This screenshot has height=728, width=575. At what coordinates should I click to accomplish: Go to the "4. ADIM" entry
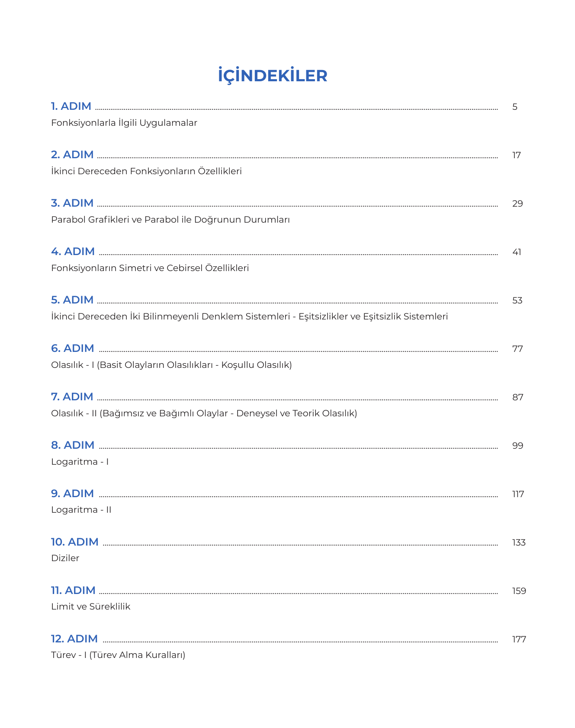click(73, 252)
